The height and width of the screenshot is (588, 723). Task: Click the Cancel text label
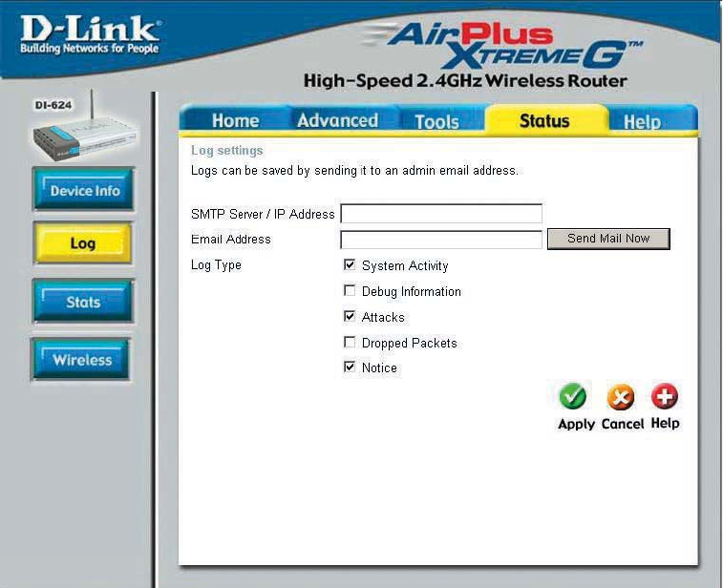623,424
